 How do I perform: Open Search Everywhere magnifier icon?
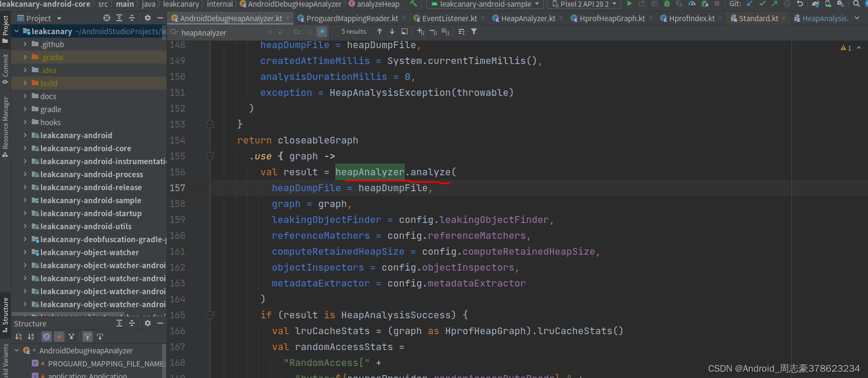(856, 4)
